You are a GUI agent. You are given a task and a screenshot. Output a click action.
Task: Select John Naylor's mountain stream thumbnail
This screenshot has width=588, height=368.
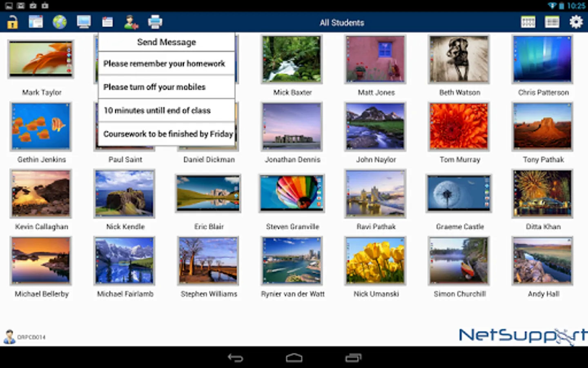pyautogui.click(x=376, y=126)
